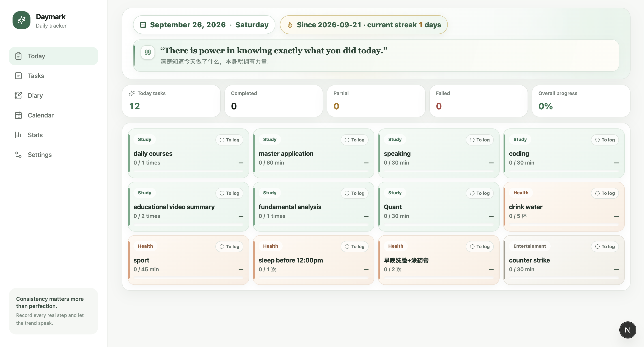644x347 pixels.
Task: Click the Today clipboard icon in sidebar
Action: (x=18, y=56)
